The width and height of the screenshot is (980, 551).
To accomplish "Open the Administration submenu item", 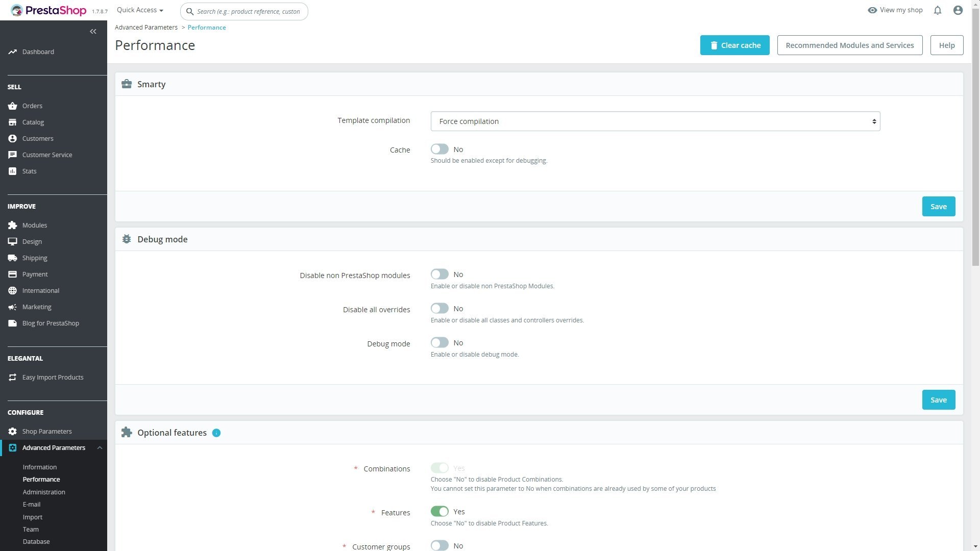I will coord(44,492).
